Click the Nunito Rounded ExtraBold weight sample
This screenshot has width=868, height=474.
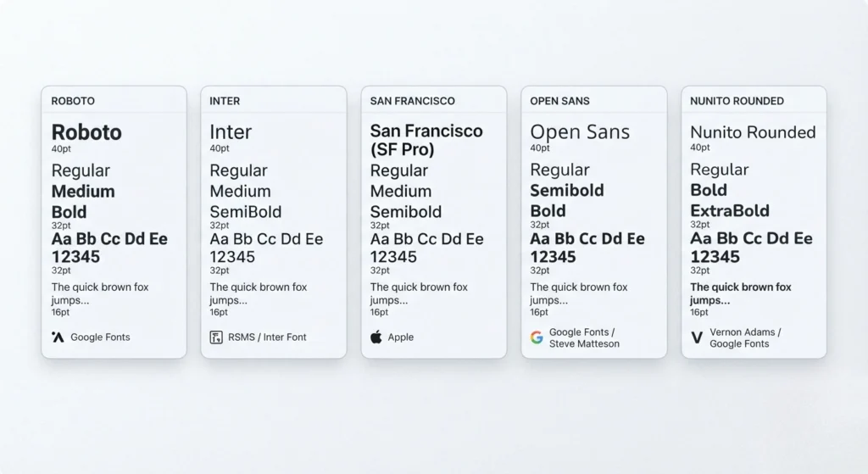(730, 210)
